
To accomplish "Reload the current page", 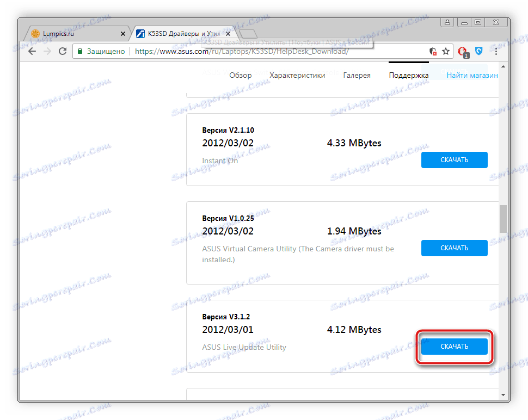I will [x=62, y=51].
